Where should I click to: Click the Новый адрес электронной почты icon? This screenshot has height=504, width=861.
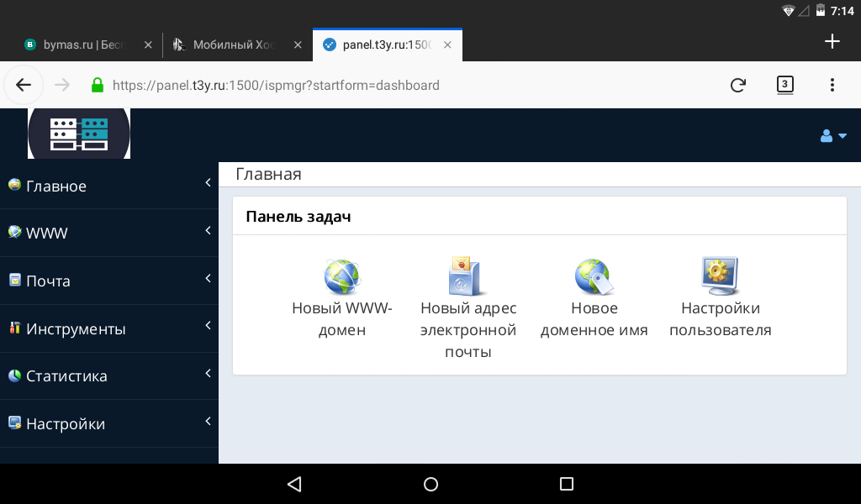[x=467, y=276]
